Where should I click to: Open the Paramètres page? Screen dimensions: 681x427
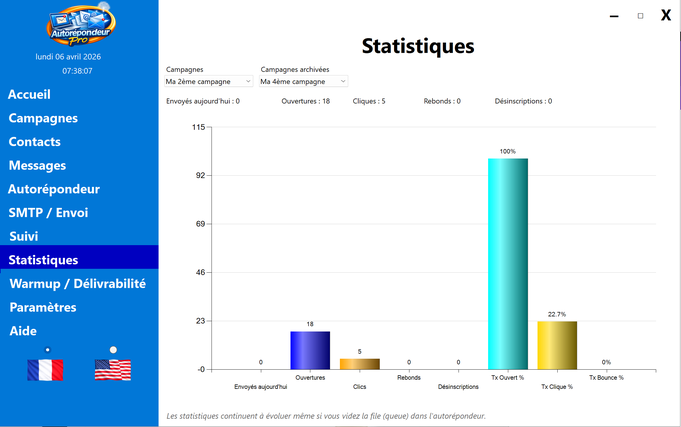tap(43, 307)
